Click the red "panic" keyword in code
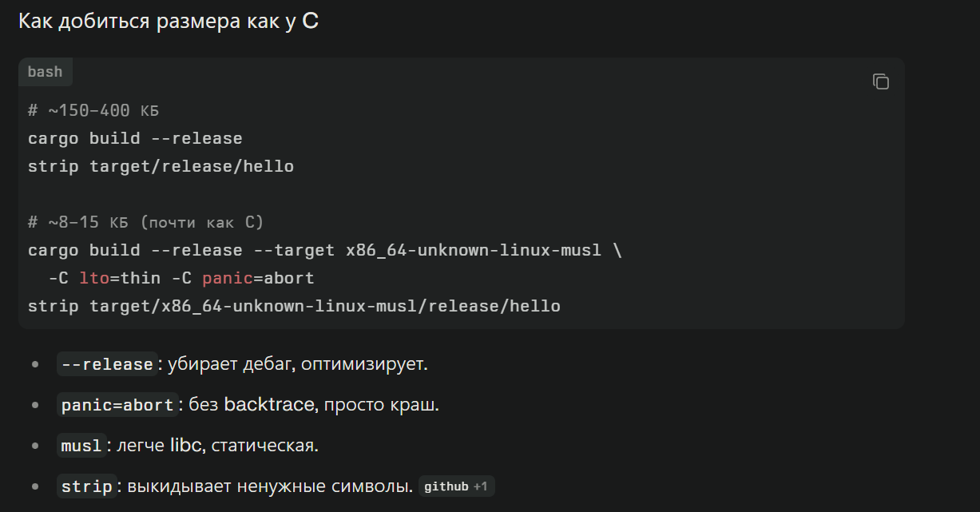 coord(226,278)
